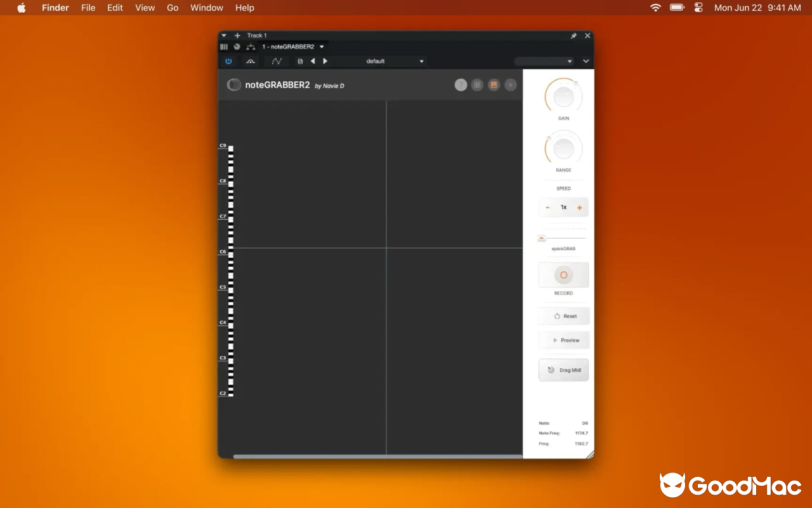Click the C4 piano key label

pos(223,323)
